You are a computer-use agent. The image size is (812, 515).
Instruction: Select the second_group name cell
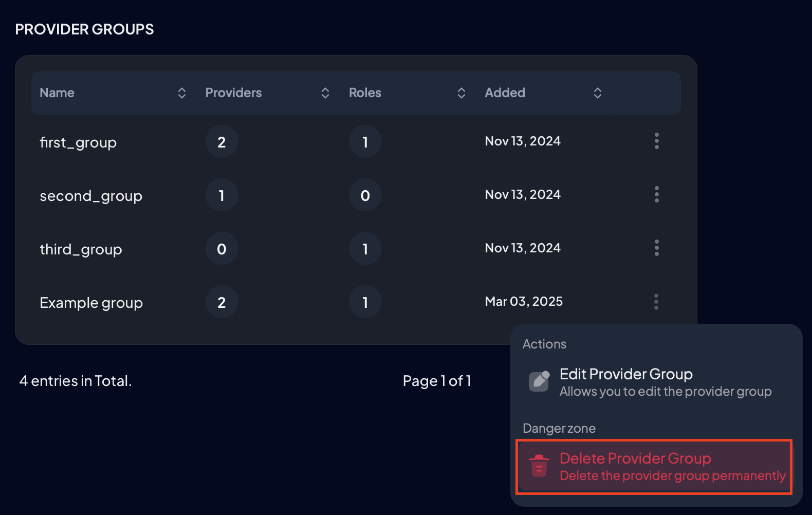pos(91,196)
